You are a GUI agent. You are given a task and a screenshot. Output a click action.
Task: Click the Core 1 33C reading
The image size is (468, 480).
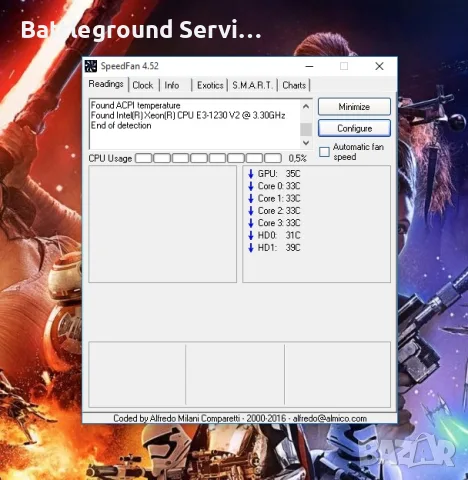[x=279, y=198]
